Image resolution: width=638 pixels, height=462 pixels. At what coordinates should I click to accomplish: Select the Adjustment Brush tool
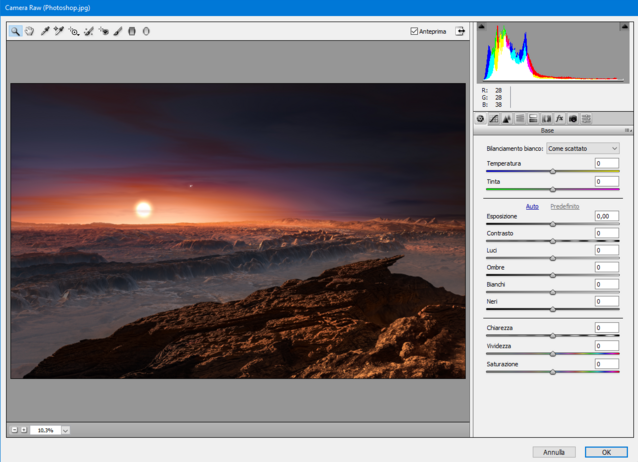point(118,31)
